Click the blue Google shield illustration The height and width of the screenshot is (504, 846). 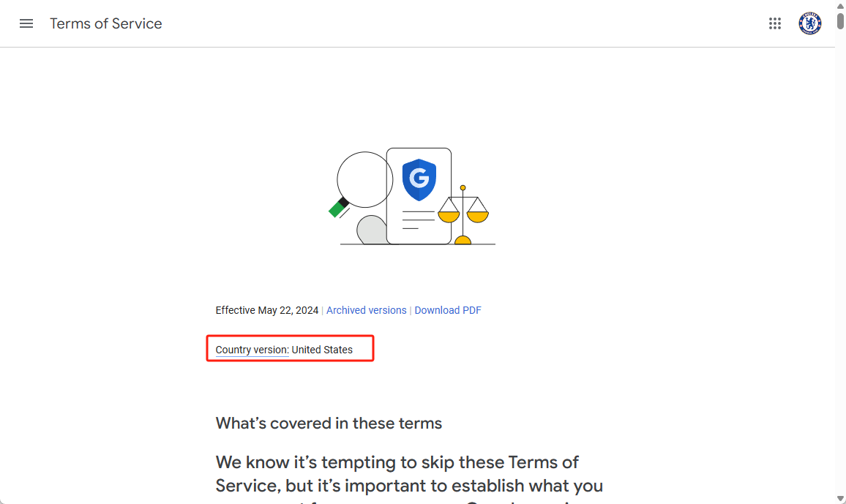click(x=419, y=180)
